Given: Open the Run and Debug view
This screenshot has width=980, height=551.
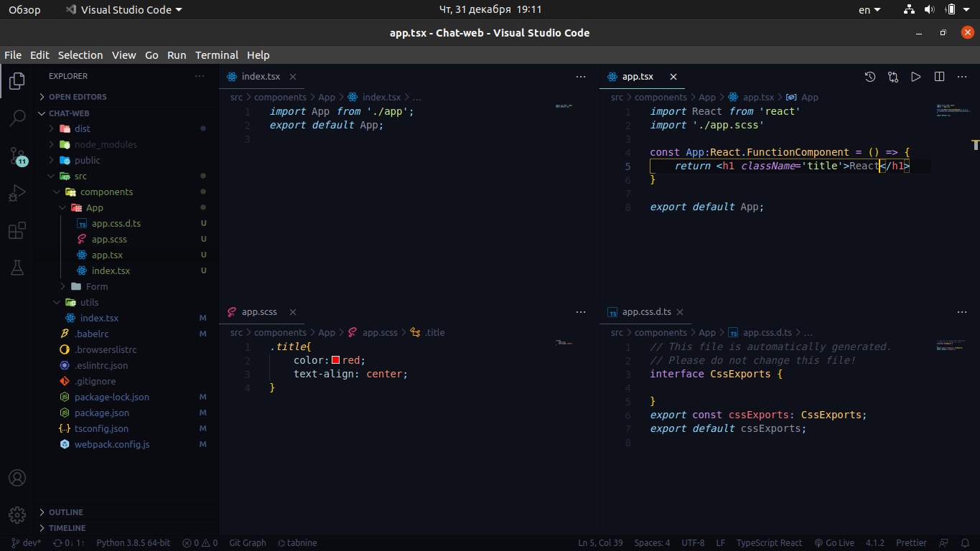Looking at the screenshot, I should (17, 193).
